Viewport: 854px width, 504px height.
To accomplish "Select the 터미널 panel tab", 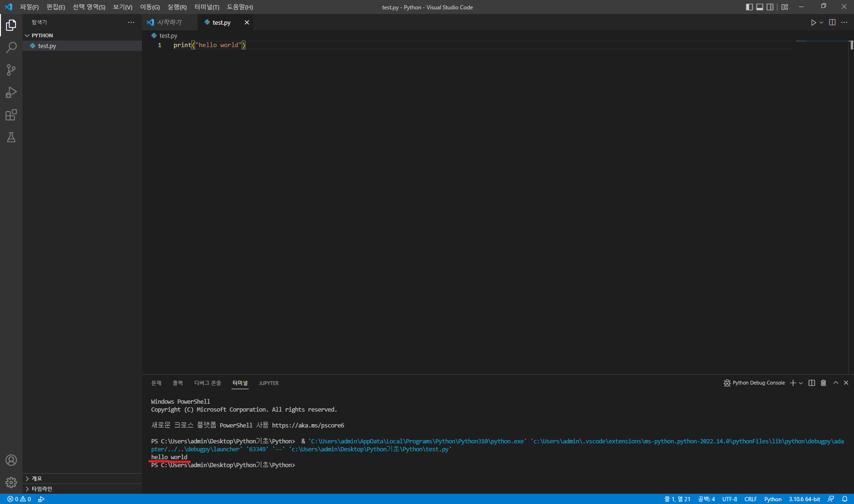I will click(240, 383).
